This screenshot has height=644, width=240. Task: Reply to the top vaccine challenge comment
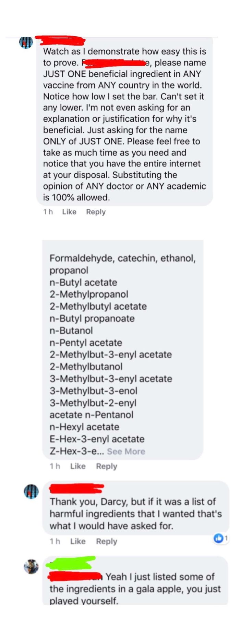(96, 212)
